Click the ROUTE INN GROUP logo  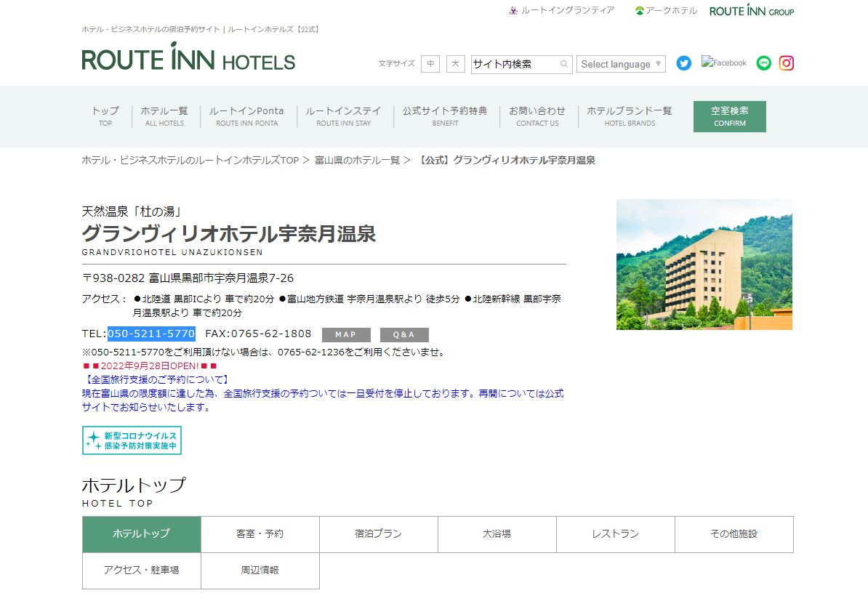(752, 10)
